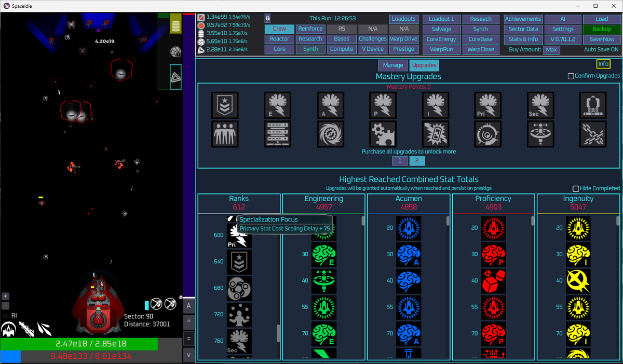
Task: Select the three crew members mastery upgrade
Action: click(x=225, y=134)
